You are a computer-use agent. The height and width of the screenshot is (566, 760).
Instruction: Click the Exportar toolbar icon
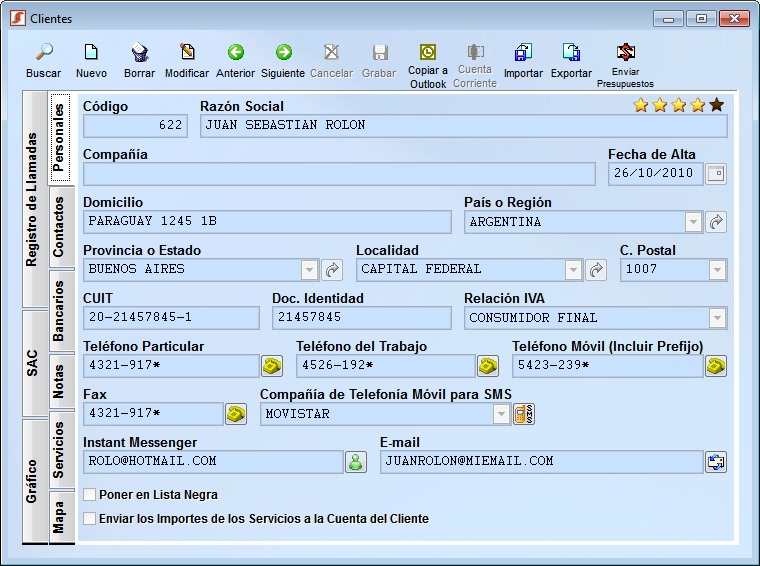(x=571, y=53)
